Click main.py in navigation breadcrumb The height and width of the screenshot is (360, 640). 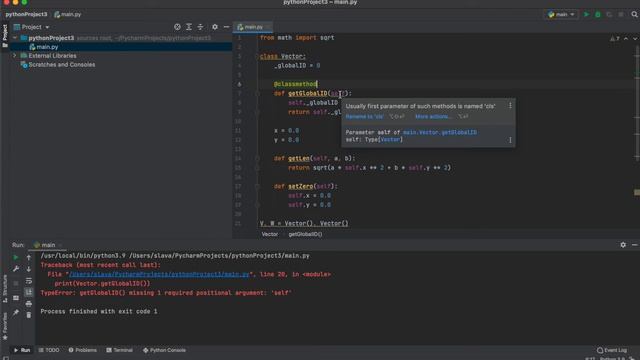tap(68, 14)
